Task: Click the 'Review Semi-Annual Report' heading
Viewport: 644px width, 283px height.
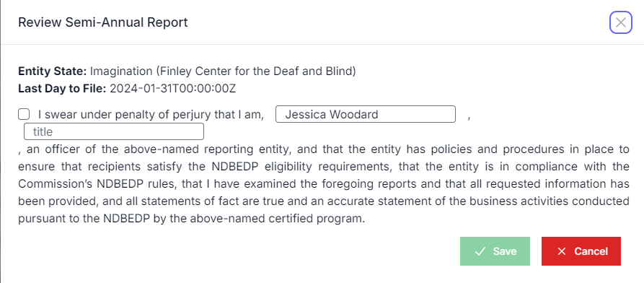Action: pos(102,22)
